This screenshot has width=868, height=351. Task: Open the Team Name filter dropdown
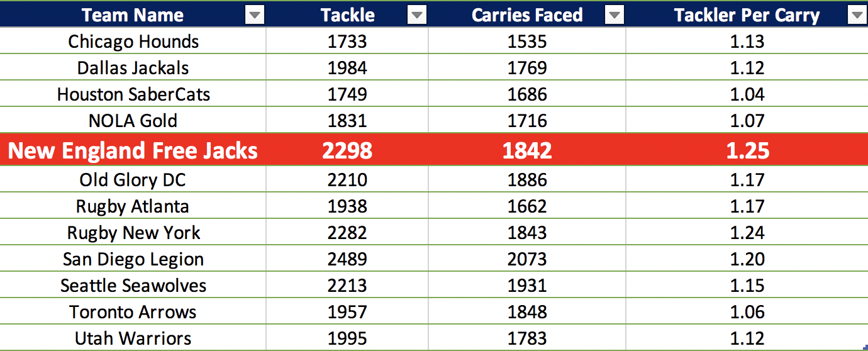(x=255, y=16)
